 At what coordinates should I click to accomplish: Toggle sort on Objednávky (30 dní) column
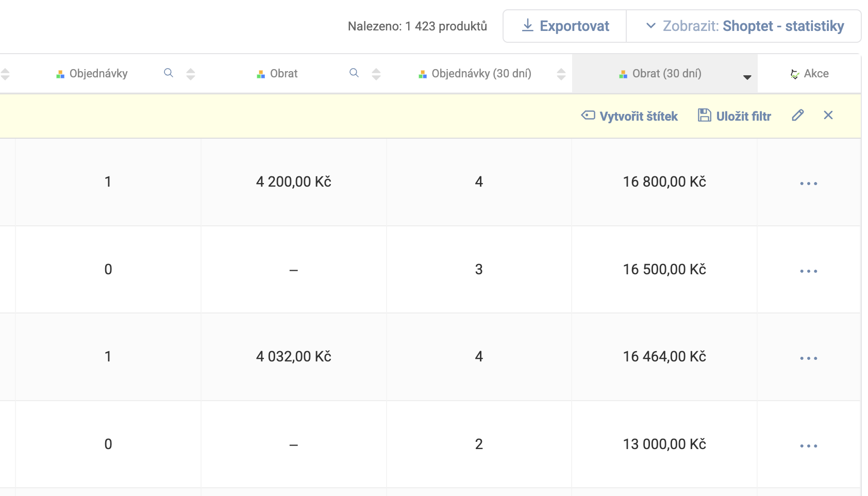point(561,74)
